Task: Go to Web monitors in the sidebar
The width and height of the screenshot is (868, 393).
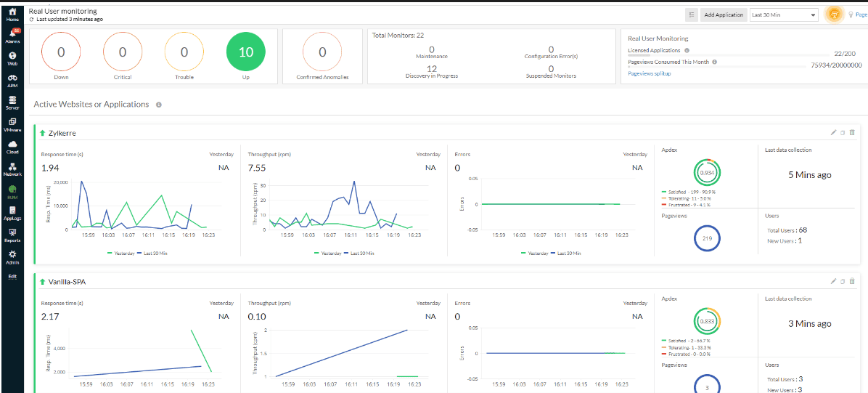Action: (x=12, y=58)
